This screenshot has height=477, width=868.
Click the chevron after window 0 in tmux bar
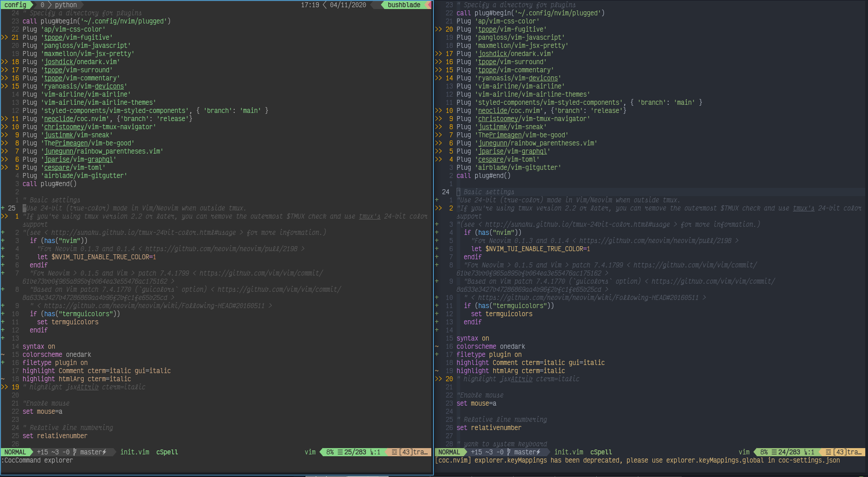[x=49, y=5]
